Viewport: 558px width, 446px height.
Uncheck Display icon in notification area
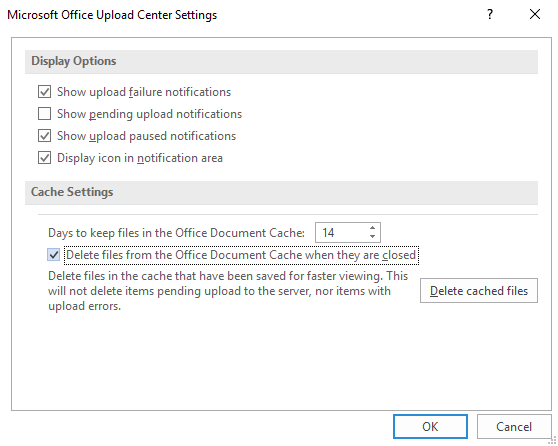(x=44, y=158)
